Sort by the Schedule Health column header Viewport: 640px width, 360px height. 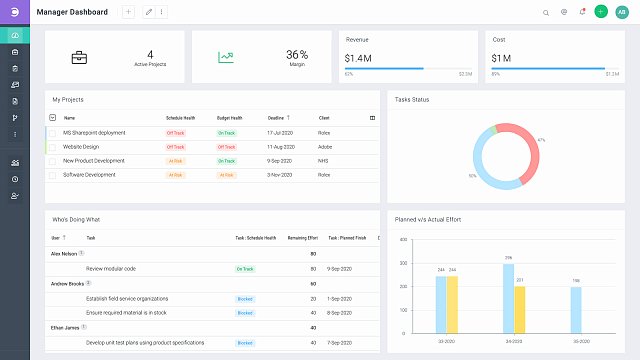[x=180, y=118]
